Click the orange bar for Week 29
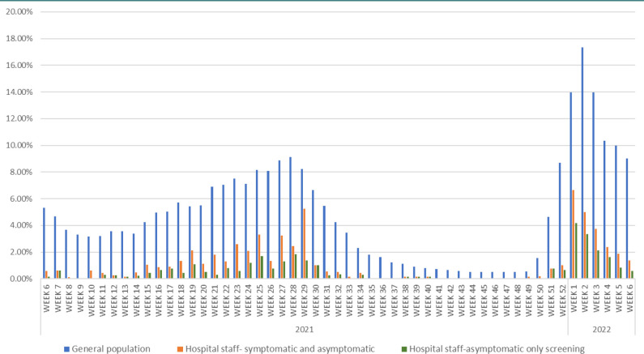 point(304,244)
